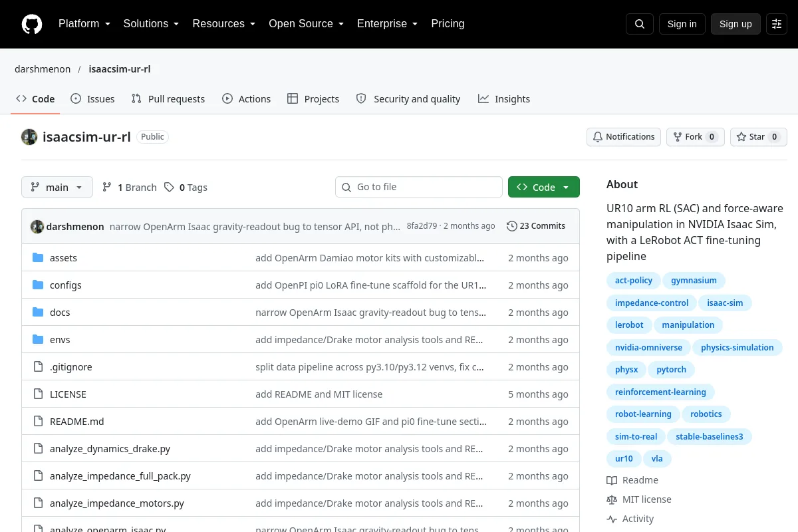The image size is (798, 532).
Task: Select the ur10 topic tag
Action: [624, 459]
